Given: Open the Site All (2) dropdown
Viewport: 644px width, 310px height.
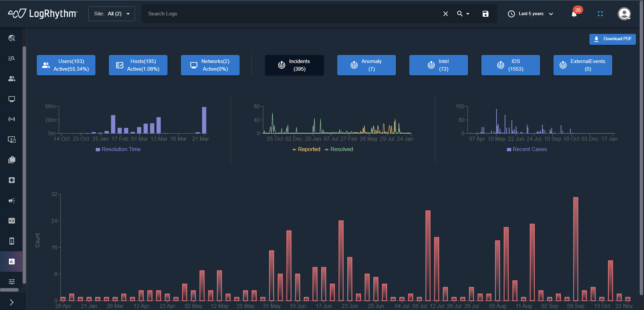Looking at the screenshot, I should click(111, 14).
